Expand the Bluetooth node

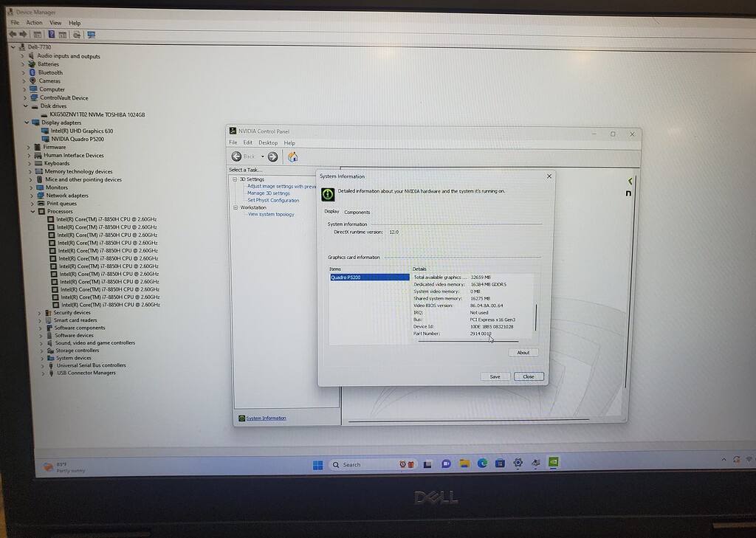(23, 72)
